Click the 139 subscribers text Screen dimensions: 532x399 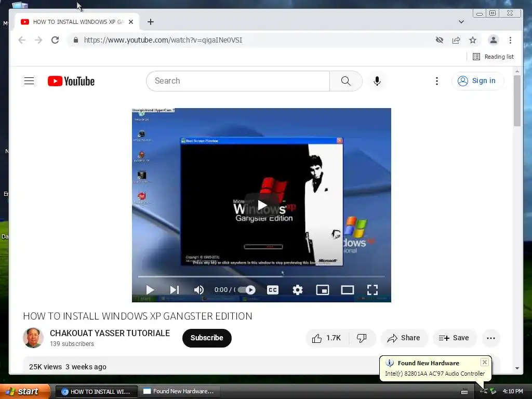click(x=72, y=344)
